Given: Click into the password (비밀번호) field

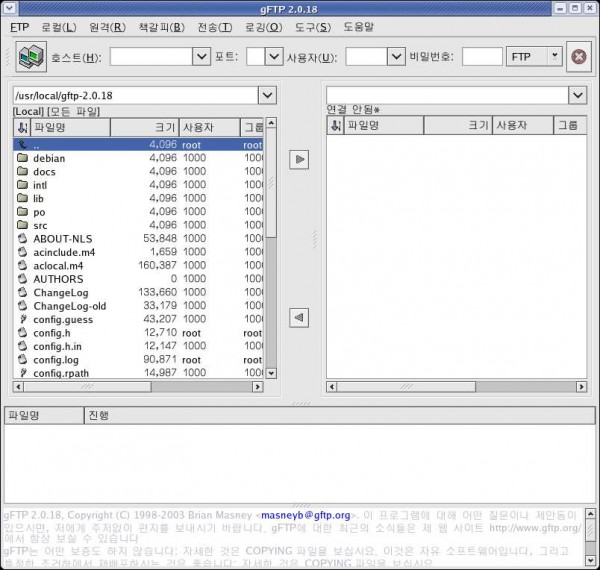Looking at the screenshot, I should point(482,57).
